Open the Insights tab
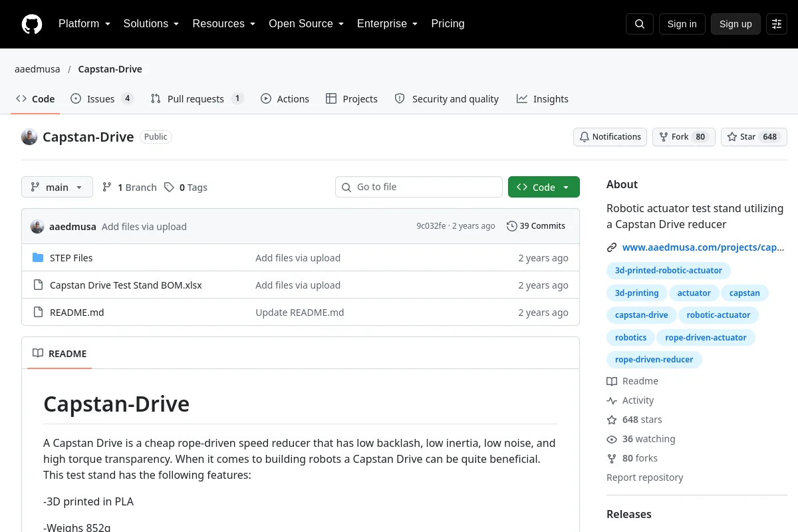This screenshot has height=532, width=798. pyautogui.click(x=543, y=99)
